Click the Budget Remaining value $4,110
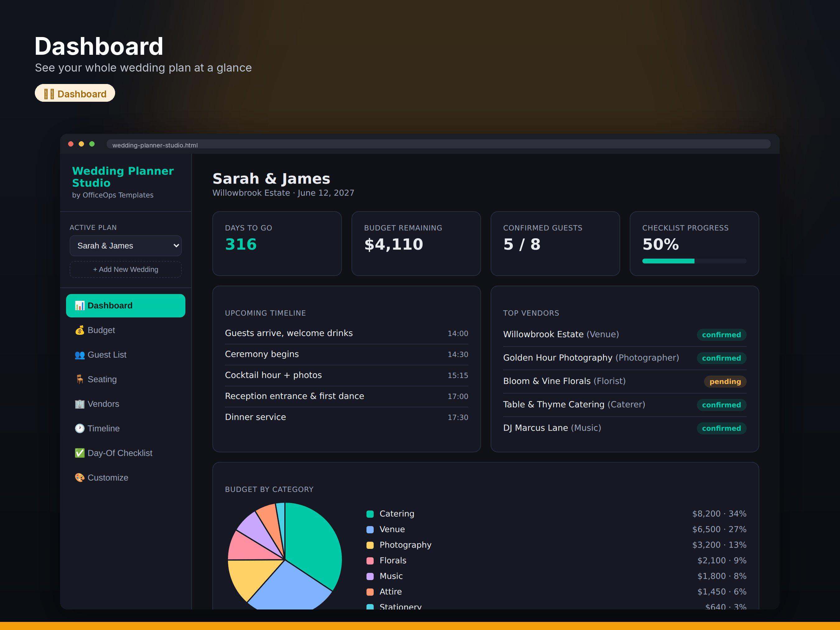The image size is (840, 630). tap(394, 244)
